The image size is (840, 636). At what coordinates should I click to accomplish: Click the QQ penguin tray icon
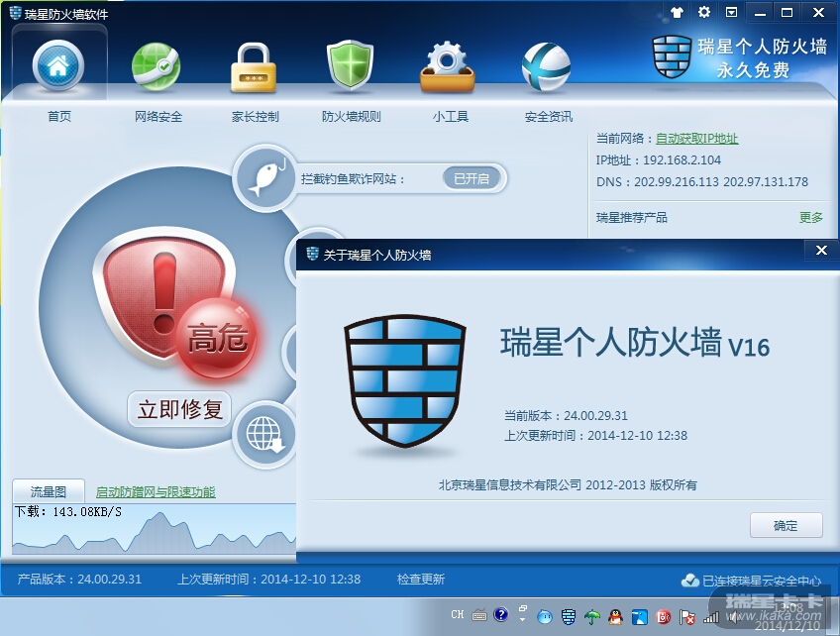[615, 617]
